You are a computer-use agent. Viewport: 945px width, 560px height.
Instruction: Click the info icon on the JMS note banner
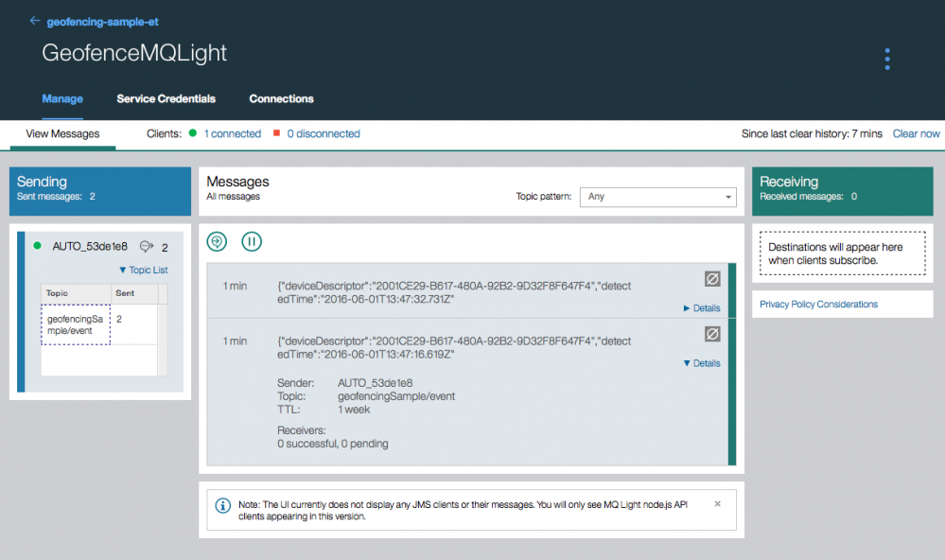pos(221,505)
